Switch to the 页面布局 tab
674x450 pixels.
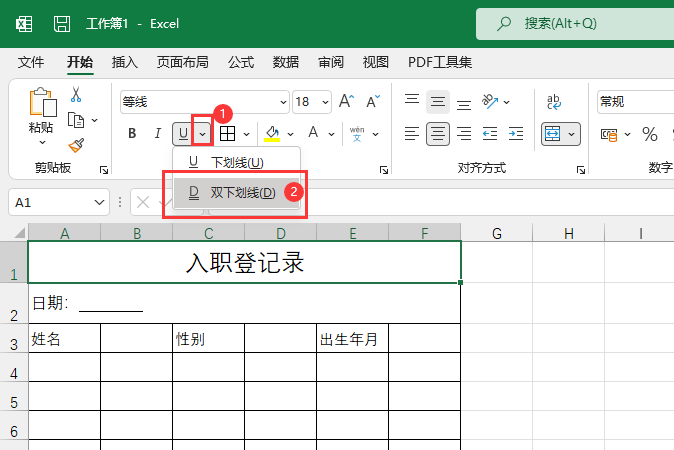(183, 62)
